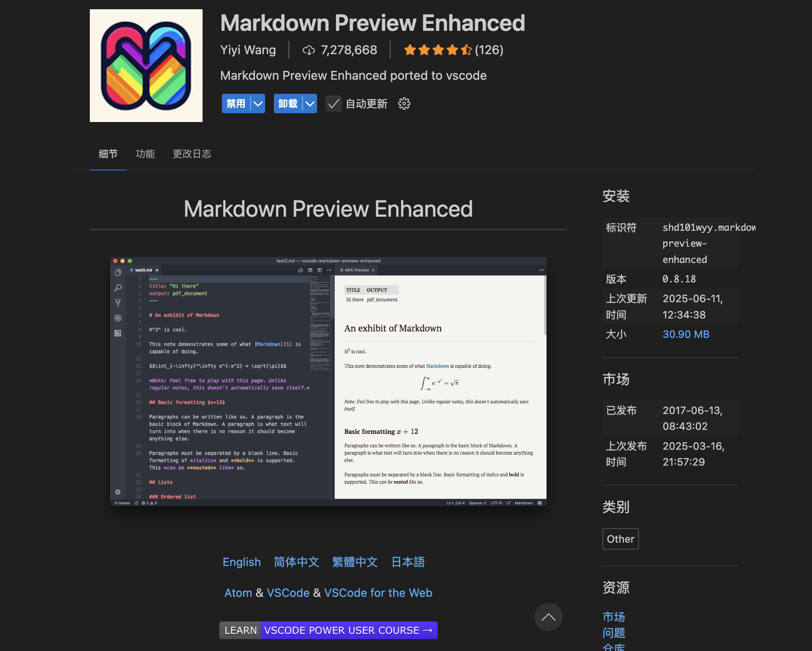Open the 繁體中文 readme link
Viewport: 812px width, 651px height.
[355, 562]
